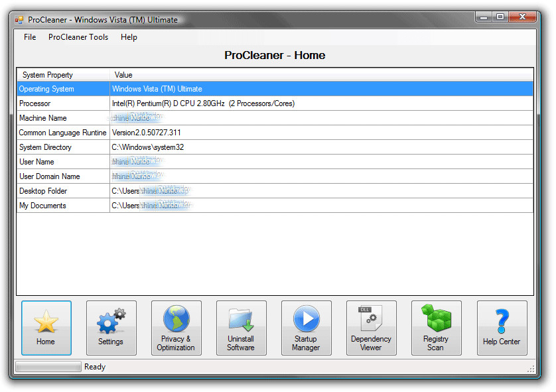Select the My Documents row
556x392 pixels.
point(275,206)
